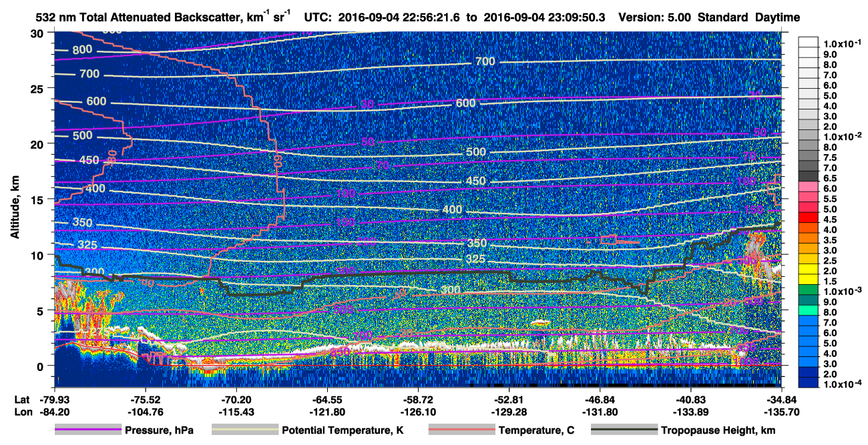Click the 1.5 colorbar label
This screenshot has height=445, width=868.
click(x=831, y=282)
